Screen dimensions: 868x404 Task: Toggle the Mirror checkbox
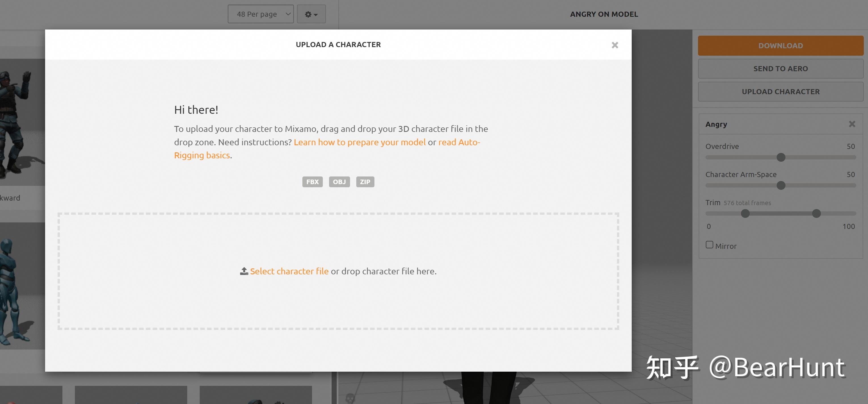[709, 245]
